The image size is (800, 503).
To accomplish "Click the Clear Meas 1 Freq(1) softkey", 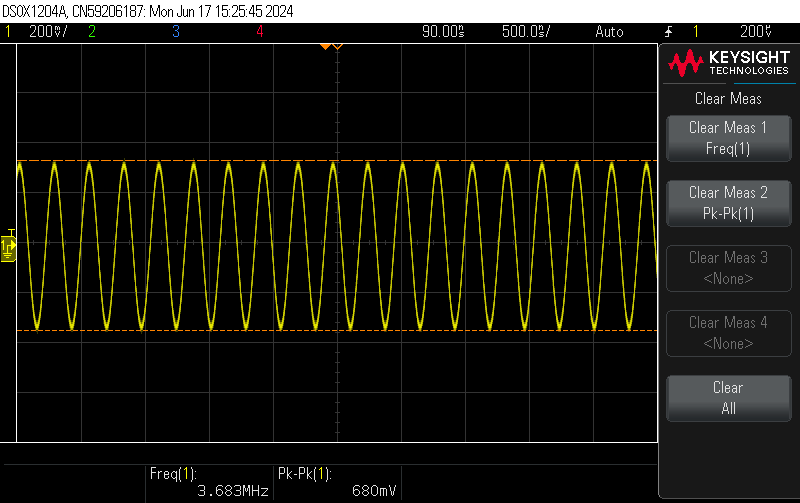I will point(729,139).
